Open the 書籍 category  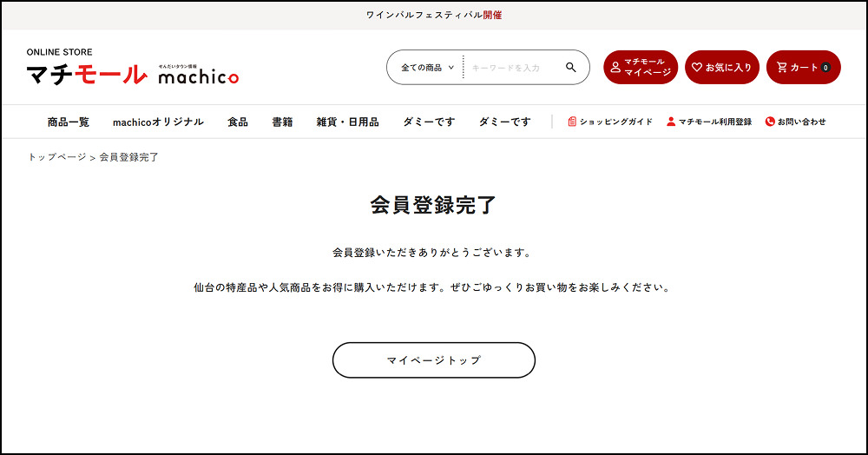[x=282, y=122]
